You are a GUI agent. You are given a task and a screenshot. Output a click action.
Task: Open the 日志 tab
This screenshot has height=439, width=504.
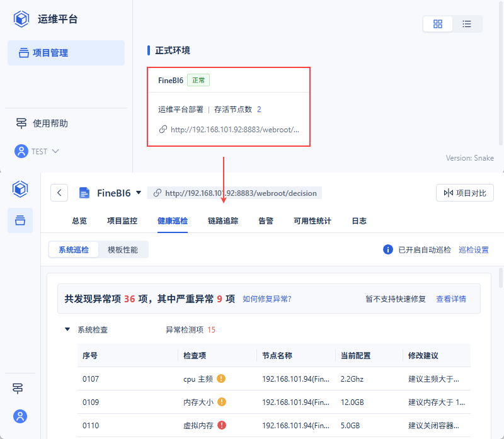pyautogui.click(x=359, y=221)
